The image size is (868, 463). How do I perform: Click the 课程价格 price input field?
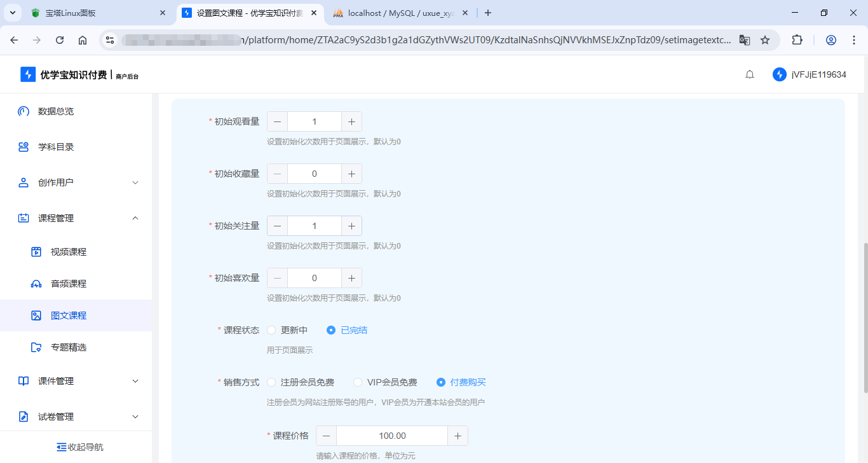click(392, 436)
